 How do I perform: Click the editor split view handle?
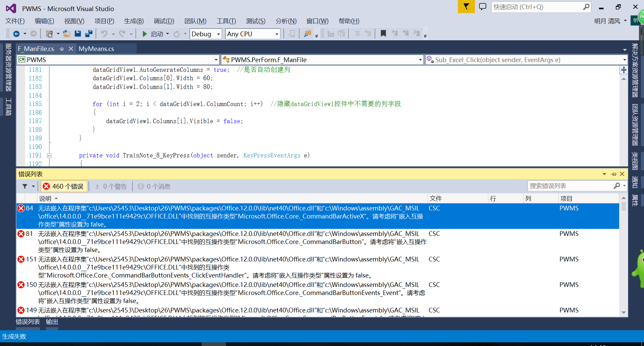click(x=624, y=70)
